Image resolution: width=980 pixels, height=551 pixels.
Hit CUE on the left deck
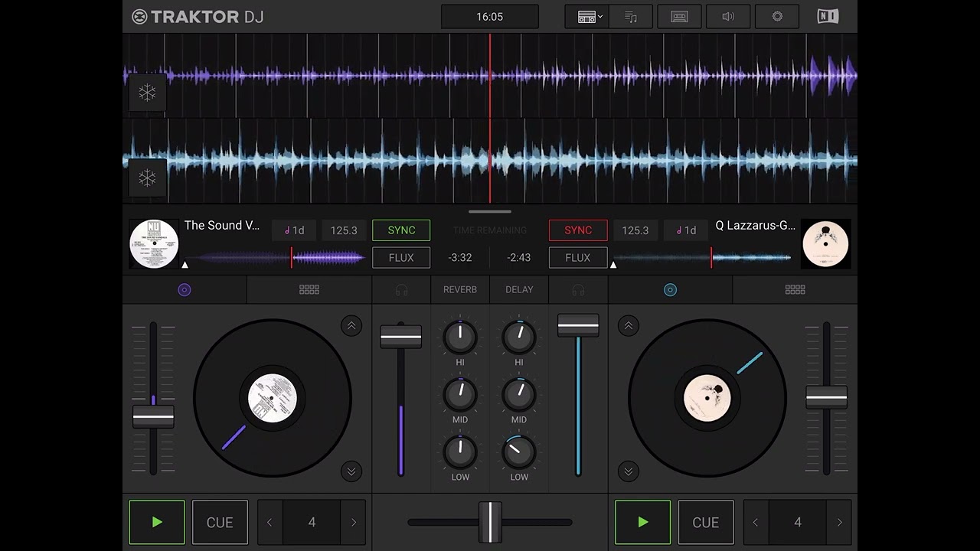[220, 523]
